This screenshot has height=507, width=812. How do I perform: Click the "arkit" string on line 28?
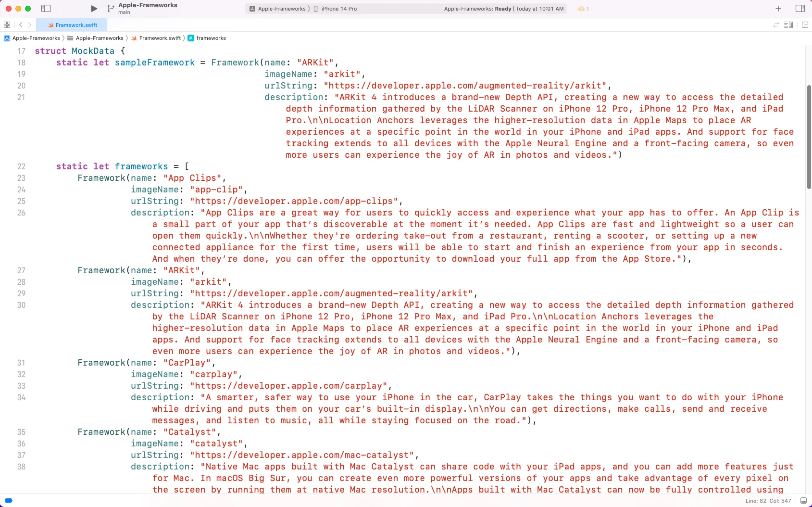209,282
